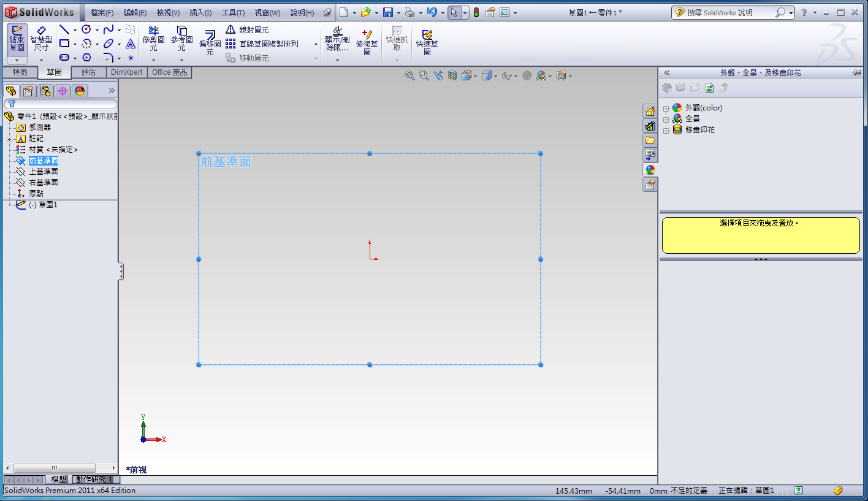Open the 插入(I) menu
Screen dimensions: 868x501
click(200, 12)
